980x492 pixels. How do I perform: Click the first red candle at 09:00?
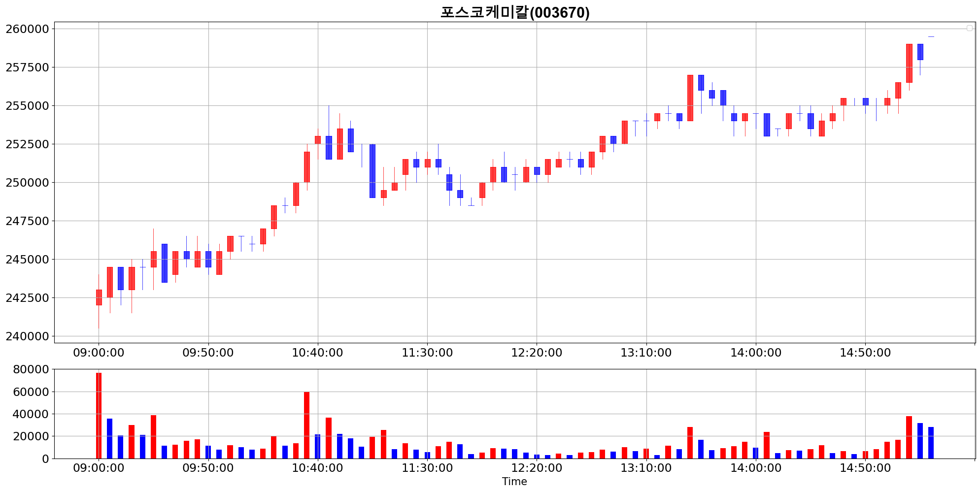click(99, 297)
